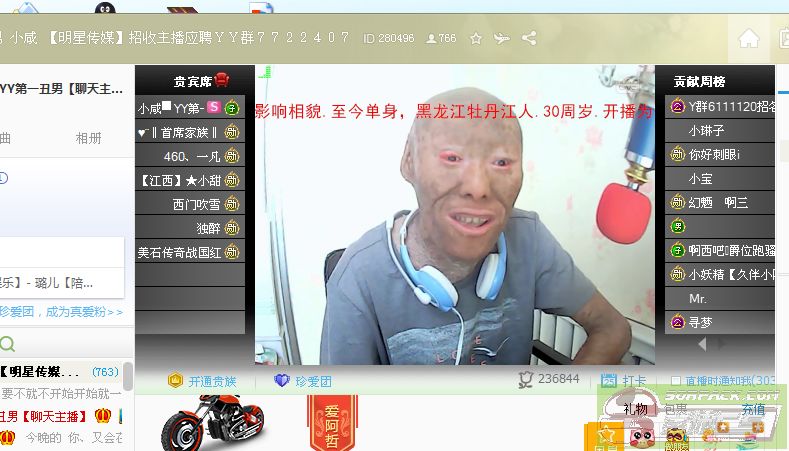
Task: Select contributor Mr.
Action: coord(720,298)
